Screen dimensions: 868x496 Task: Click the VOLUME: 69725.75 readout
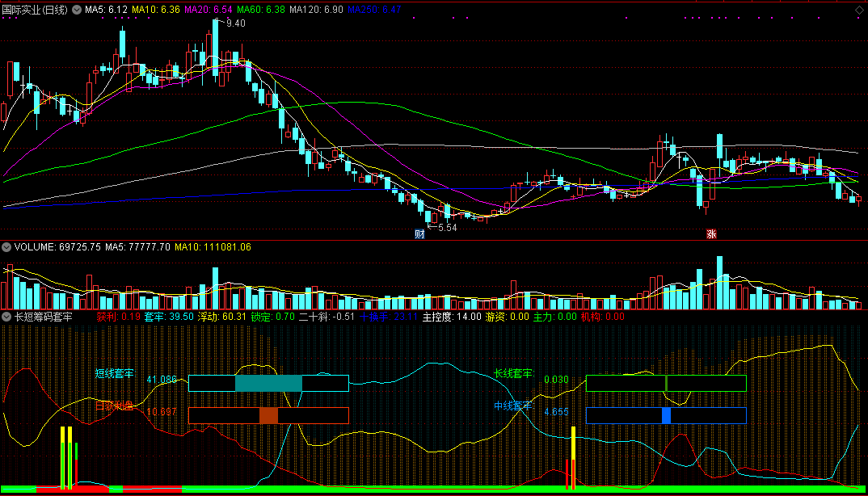pos(57,247)
